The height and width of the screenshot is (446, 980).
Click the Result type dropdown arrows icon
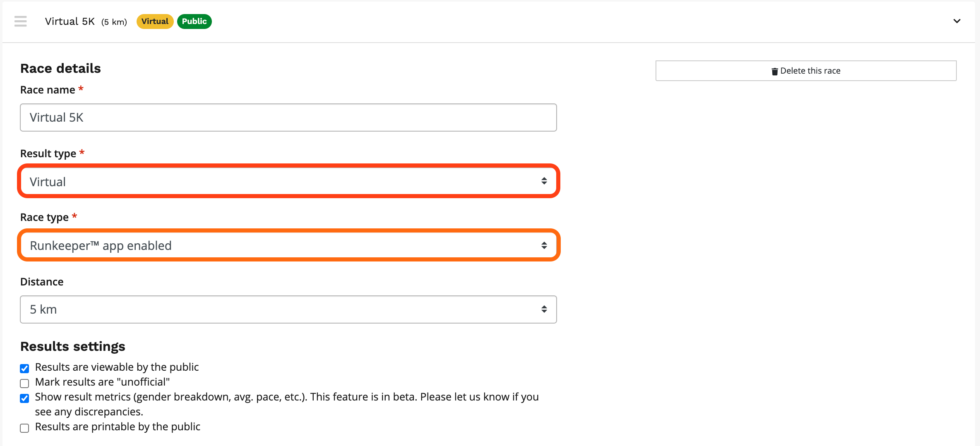point(544,181)
